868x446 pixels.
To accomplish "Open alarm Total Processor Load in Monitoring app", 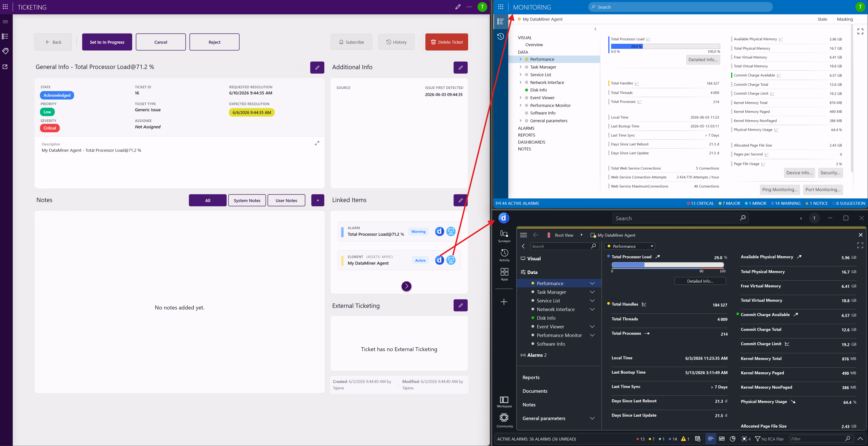I will (x=451, y=231).
